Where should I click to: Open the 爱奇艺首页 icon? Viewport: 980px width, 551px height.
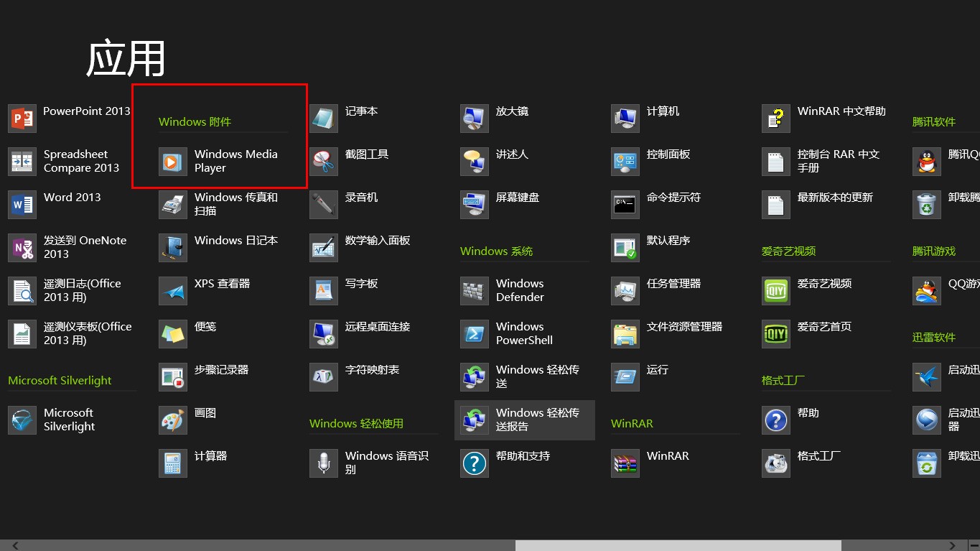click(776, 334)
